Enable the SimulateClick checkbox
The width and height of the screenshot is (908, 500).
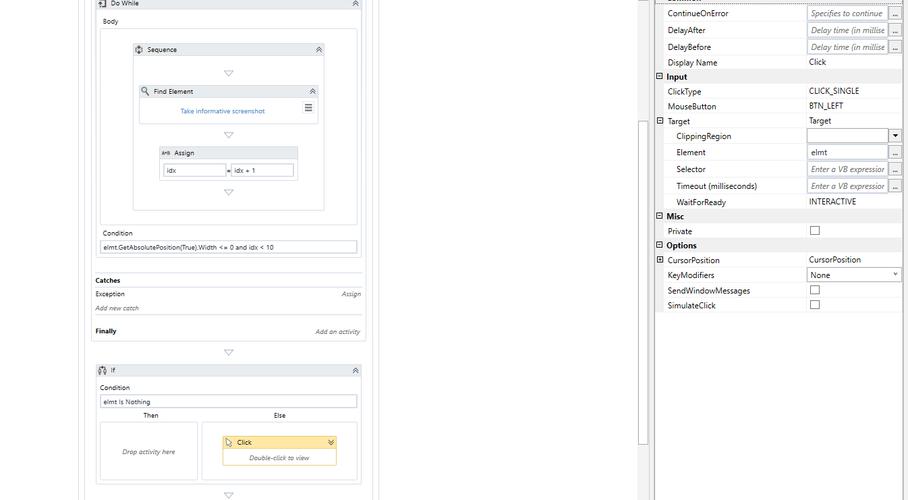coord(815,305)
